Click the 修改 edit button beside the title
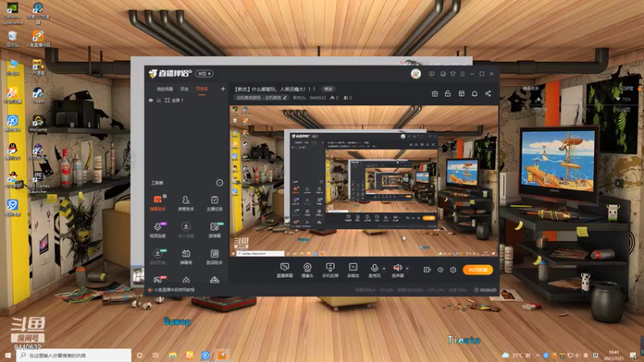The image size is (644, 362). 328,88
